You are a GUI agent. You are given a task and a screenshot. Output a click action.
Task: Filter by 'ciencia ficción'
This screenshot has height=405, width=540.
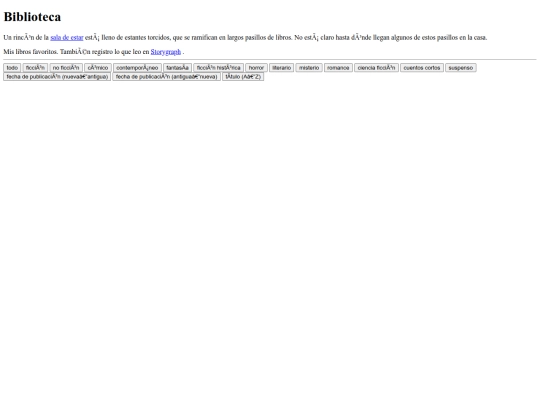point(376,68)
